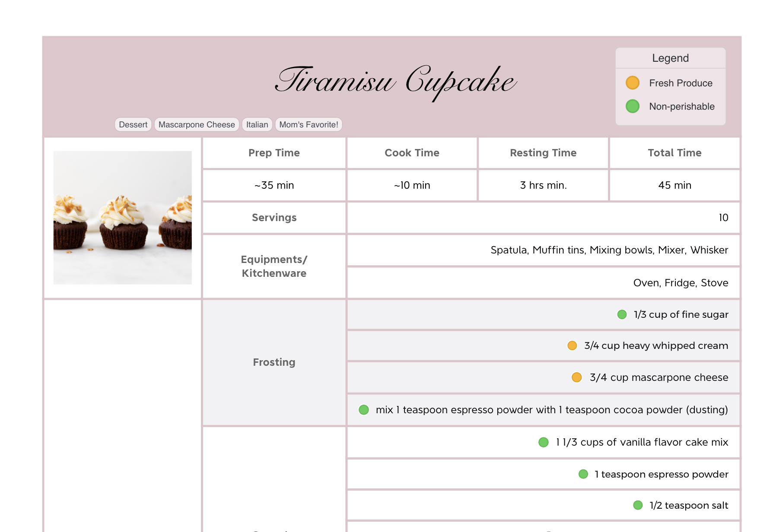Click the orange Fresh Produce legend dot
The height and width of the screenshot is (532, 770).
coord(633,82)
